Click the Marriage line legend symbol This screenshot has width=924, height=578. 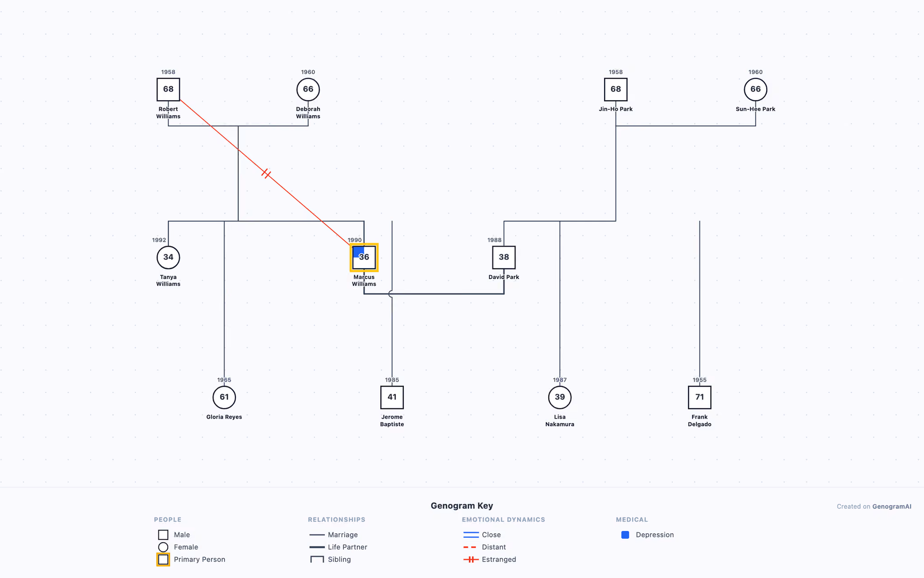coord(317,535)
